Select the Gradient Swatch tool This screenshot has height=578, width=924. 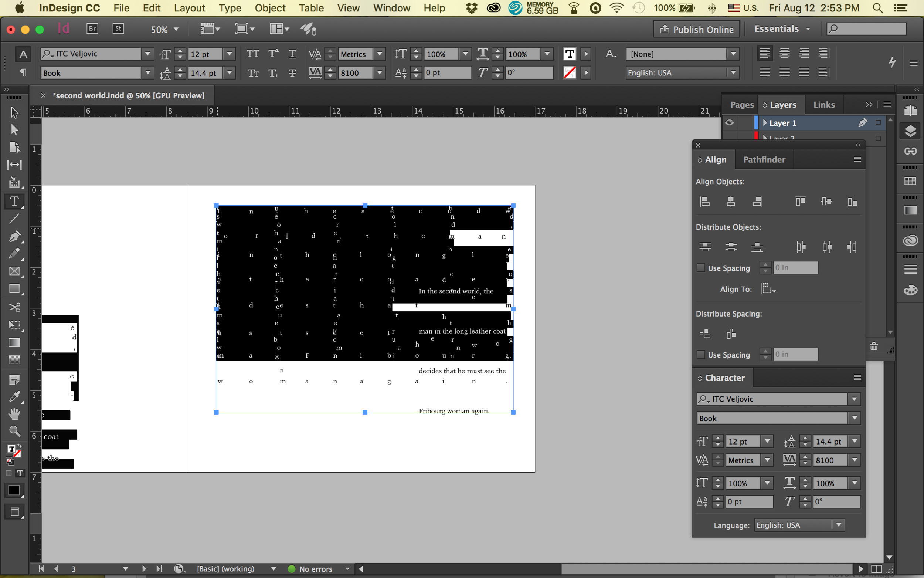tap(14, 342)
